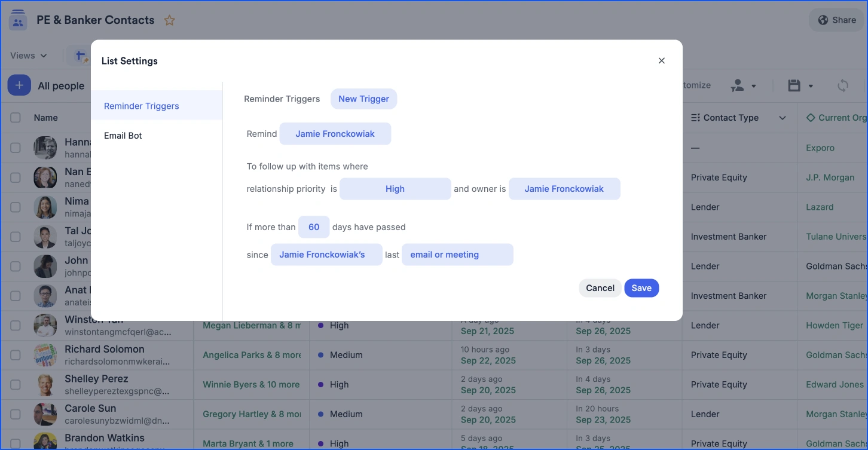This screenshot has height=450, width=868.
Task: Open the email or meeting dropdown
Action: (457, 255)
